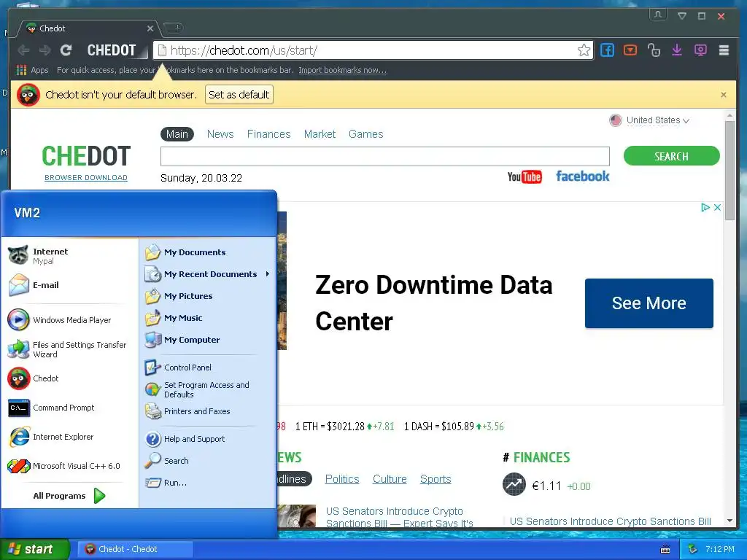Open My Music folder
The width and height of the screenshot is (747, 560).
(208, 318)
